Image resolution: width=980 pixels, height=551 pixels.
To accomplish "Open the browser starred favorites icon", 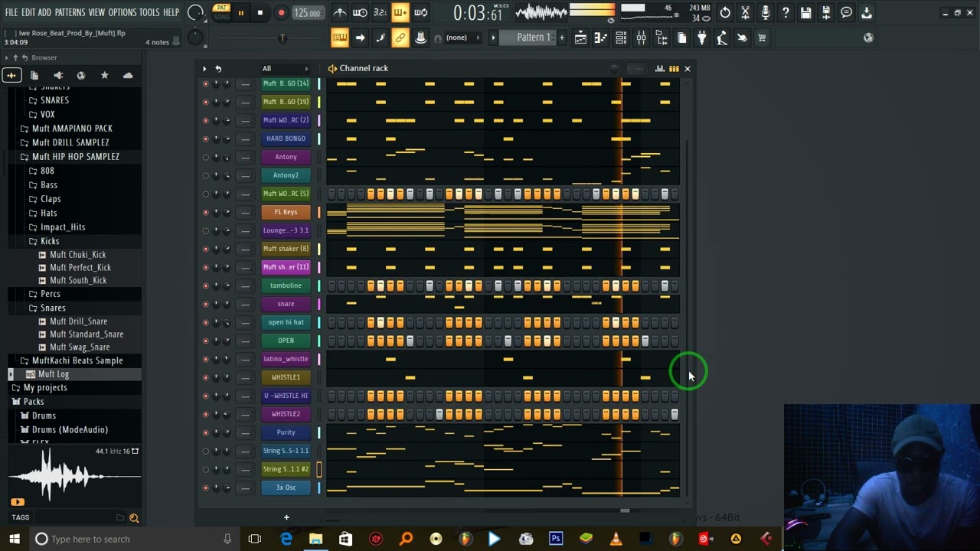I will [104, 75].
